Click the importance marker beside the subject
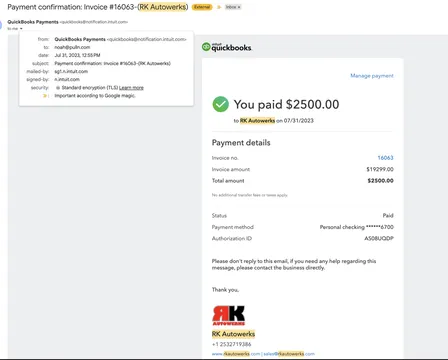The image size is (448, 360). tap(219, 7)
